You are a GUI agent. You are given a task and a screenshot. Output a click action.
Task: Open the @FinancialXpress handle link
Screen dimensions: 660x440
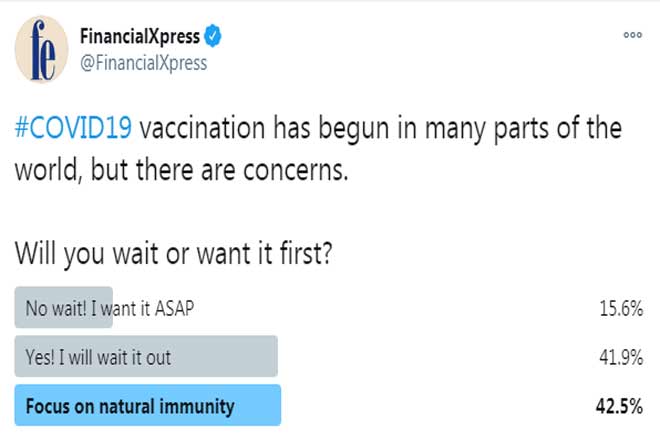[143, 62]
